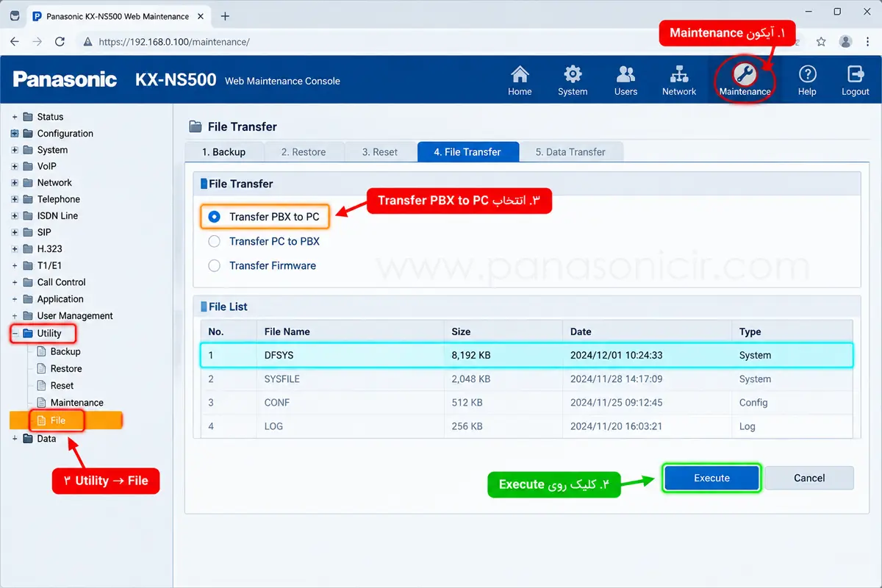882x588 pixels.
Task: Click the 2,048 KB size cell
Action: pos(471,379)
